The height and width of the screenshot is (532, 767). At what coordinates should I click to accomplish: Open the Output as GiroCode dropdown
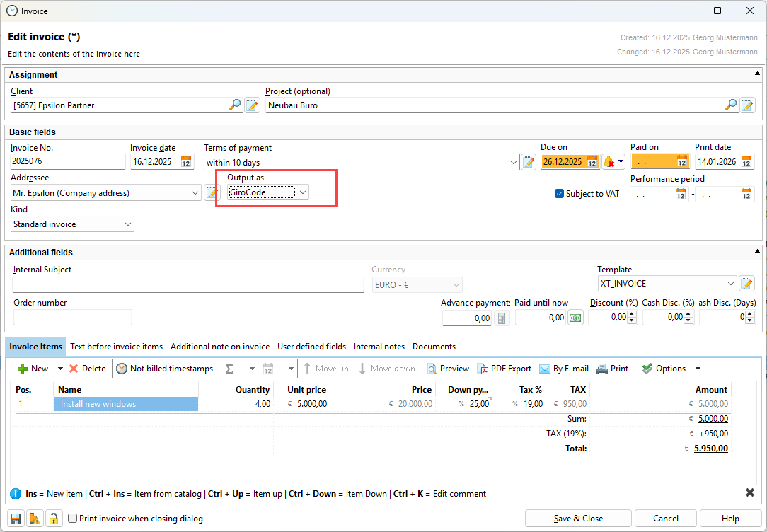pos(303,192)
